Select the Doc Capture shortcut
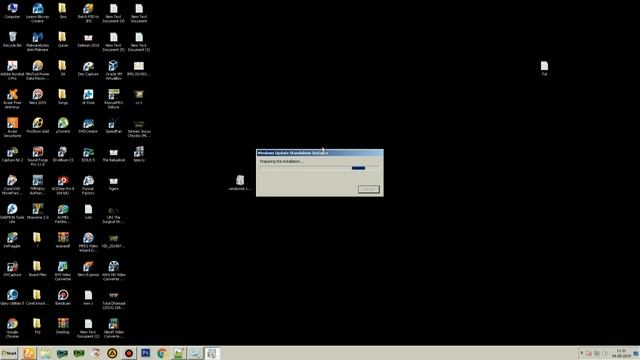This screenshot has height=360, width=640. point(88,68)
